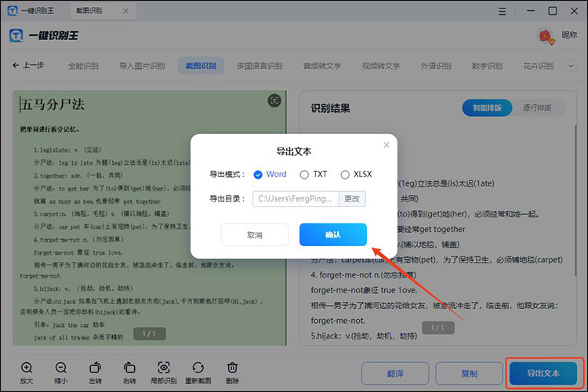Click the user avatar icon
The height and width of the screenshot is (392, 588).
546,36
